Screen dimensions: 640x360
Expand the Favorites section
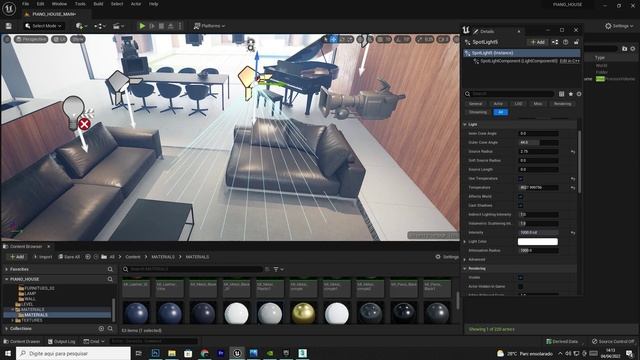coord(7,269)
